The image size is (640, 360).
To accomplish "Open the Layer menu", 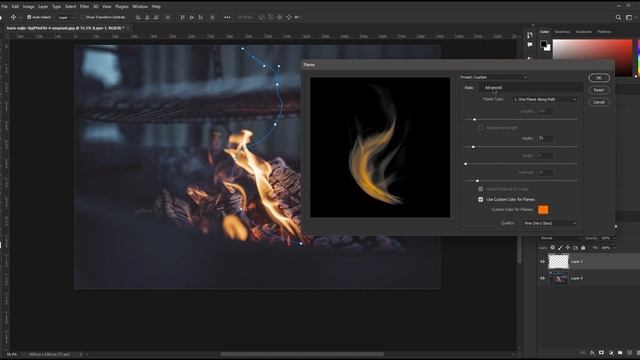I will [43, 7].
